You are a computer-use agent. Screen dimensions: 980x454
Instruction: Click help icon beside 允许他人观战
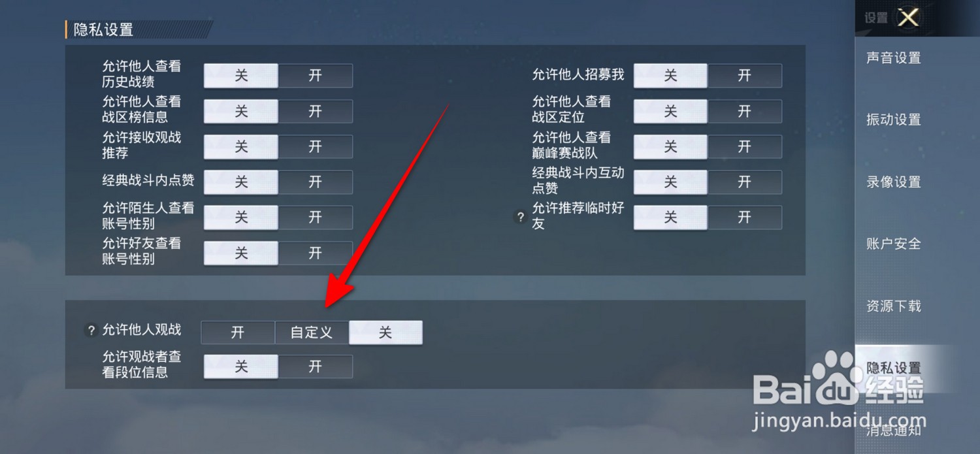pos(91,331)
